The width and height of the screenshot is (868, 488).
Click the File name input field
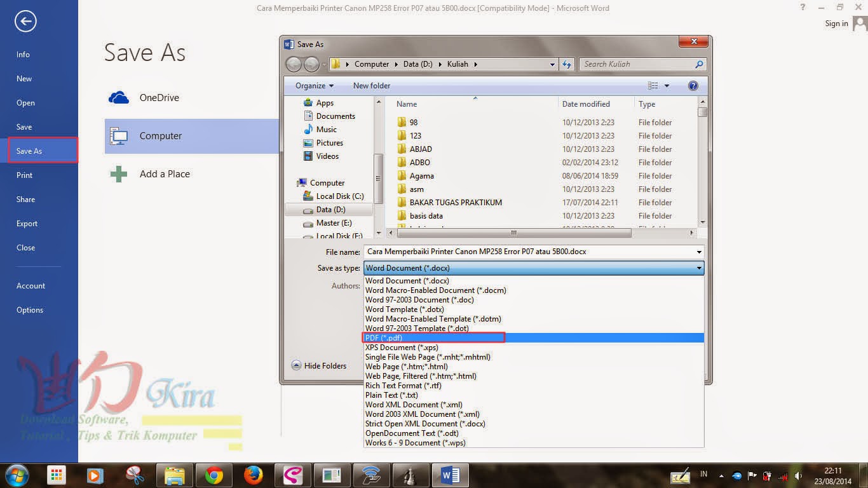pyautogui.click(x=534, y=252)
